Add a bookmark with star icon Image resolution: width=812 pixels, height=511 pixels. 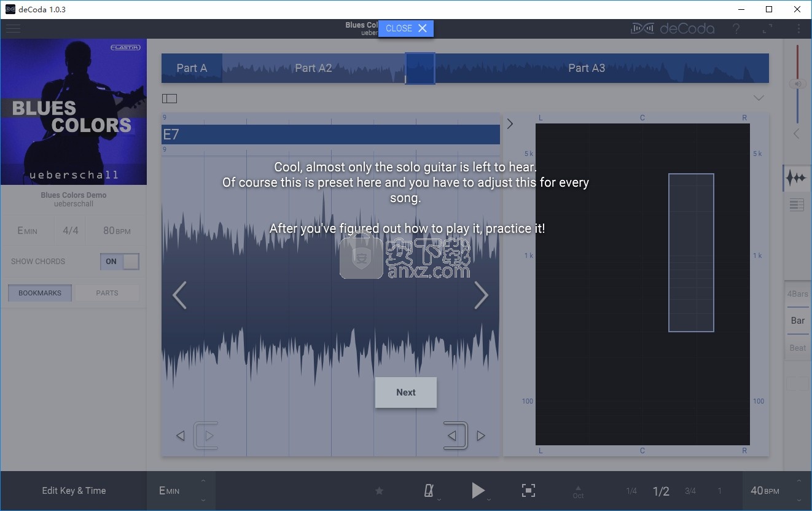pyautogui.click(x=379, y=491)
